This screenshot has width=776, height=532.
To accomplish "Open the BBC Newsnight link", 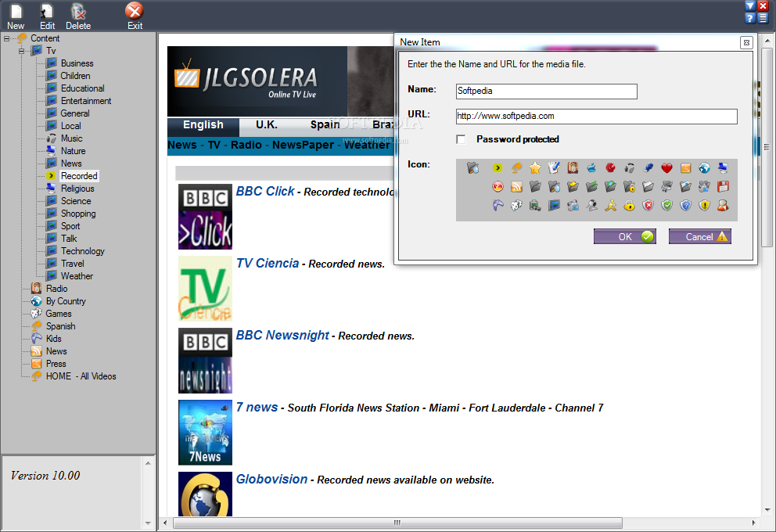I will click(282, 336).
